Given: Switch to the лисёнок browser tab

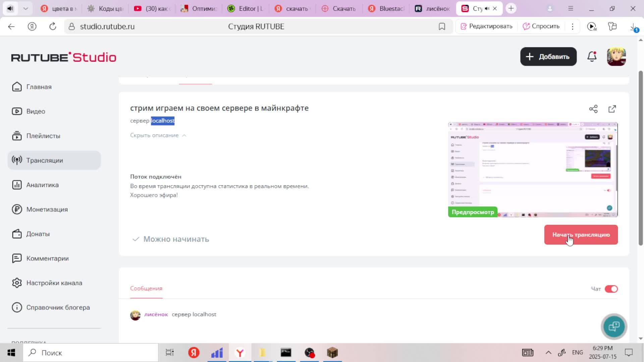Looking at the screenshot, I should click(432, 8).
